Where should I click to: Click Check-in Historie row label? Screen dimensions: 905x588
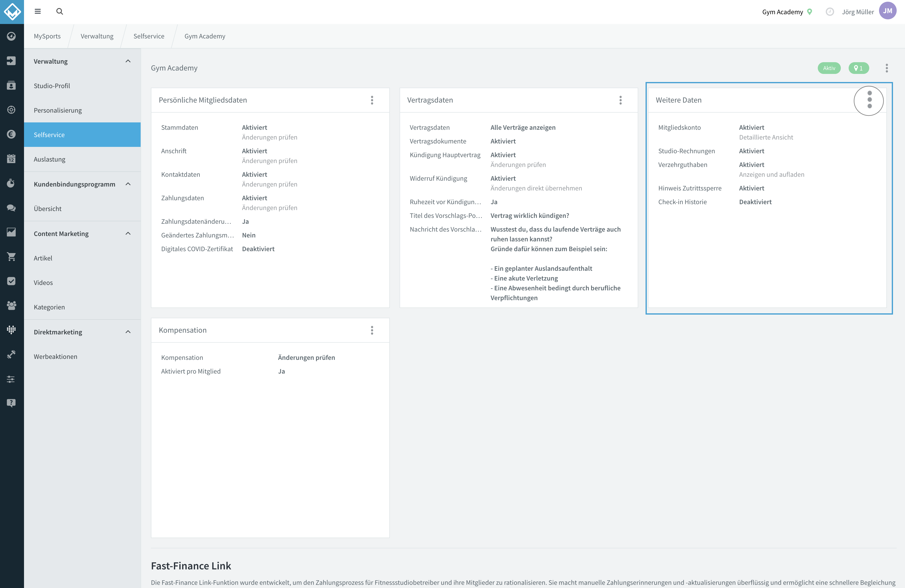point(683,202)
